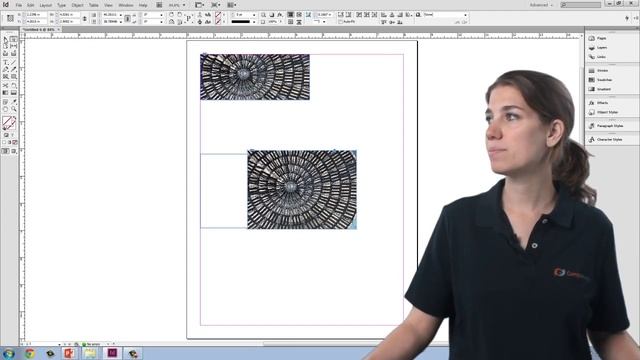Select the Line tool
The height and width of the screenshot is (360, 640).
tap(13, 62)
